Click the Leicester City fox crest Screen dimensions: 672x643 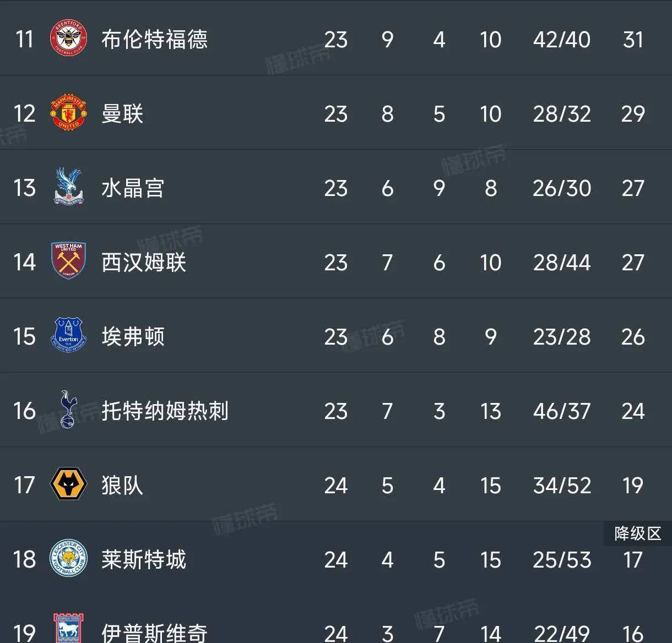pyautogui.click(x=68, y=559)
